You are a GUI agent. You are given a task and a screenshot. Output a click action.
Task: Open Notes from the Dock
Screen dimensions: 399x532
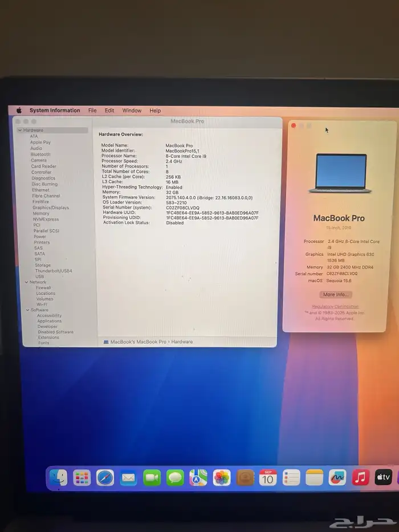(315, 478)
